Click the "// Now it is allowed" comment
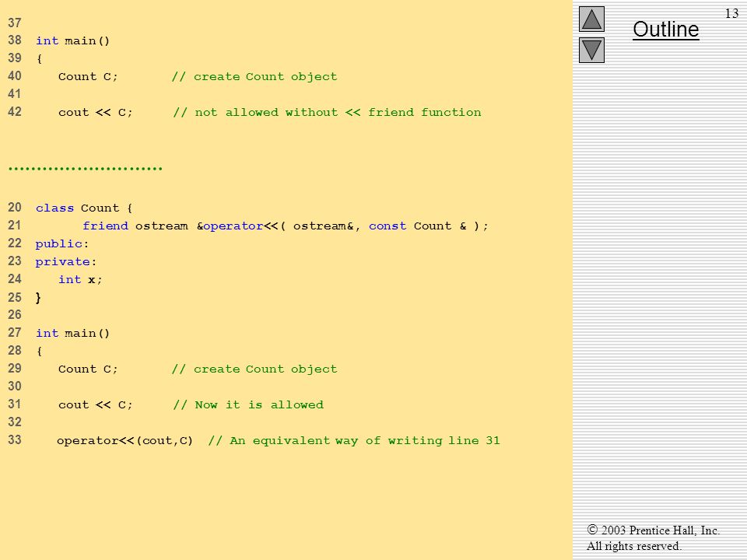 tap(248, 404)
